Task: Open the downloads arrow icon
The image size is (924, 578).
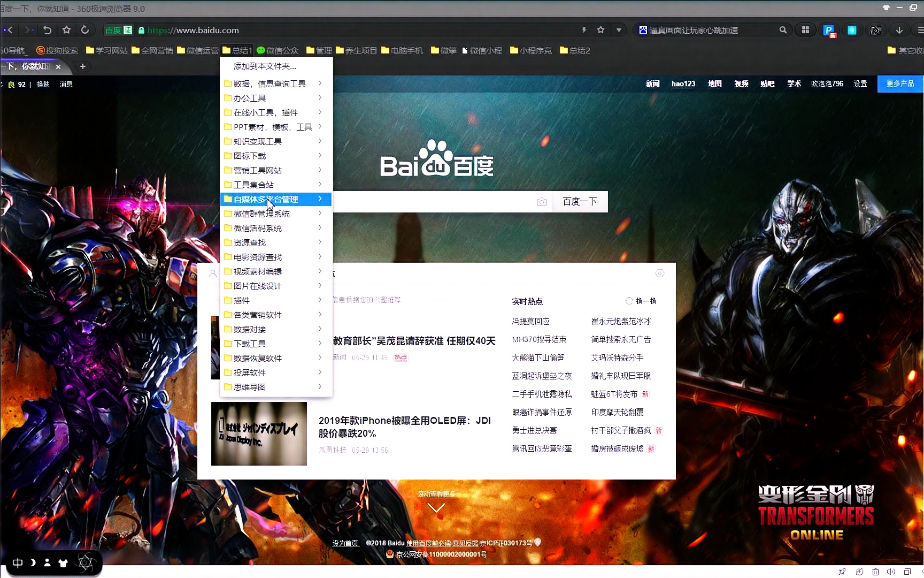Action: point(899,30)
